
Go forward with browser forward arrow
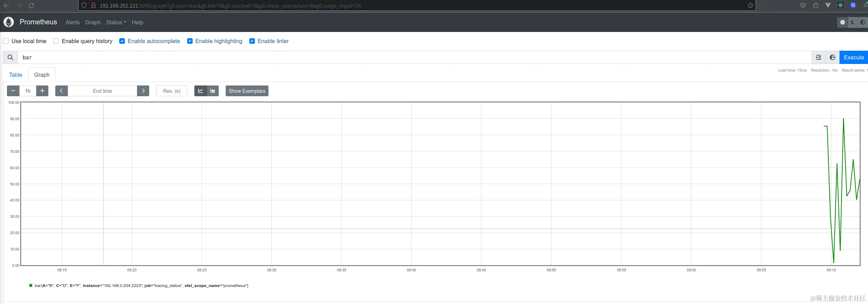point(19,6)
